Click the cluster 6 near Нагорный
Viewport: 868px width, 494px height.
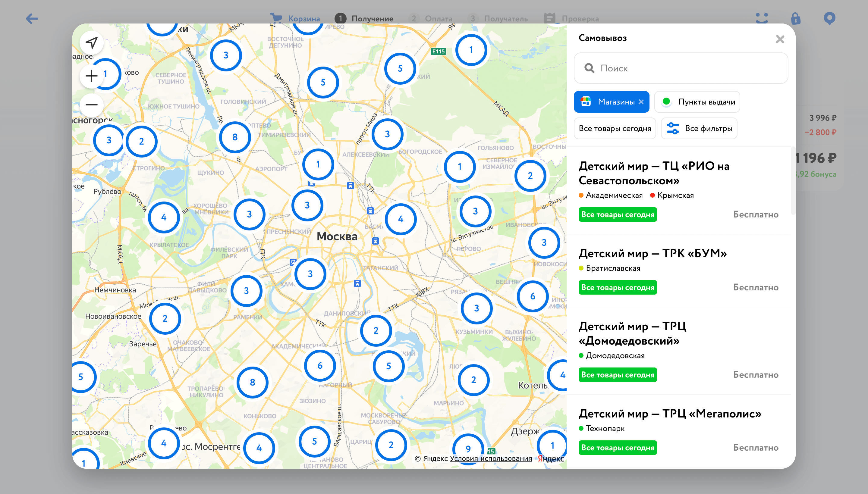(x=320, y=366)
